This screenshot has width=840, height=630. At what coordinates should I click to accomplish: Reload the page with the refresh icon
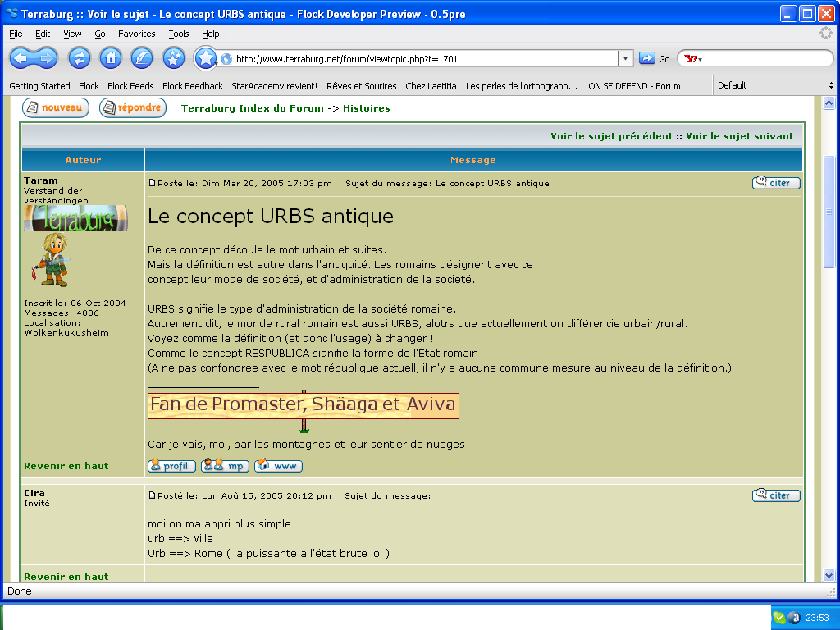(80, 58)
